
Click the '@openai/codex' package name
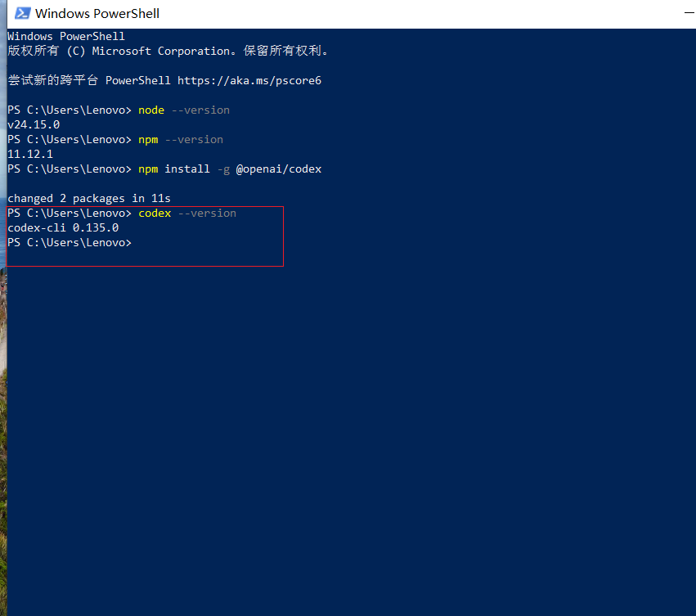(x=279, y=169)
